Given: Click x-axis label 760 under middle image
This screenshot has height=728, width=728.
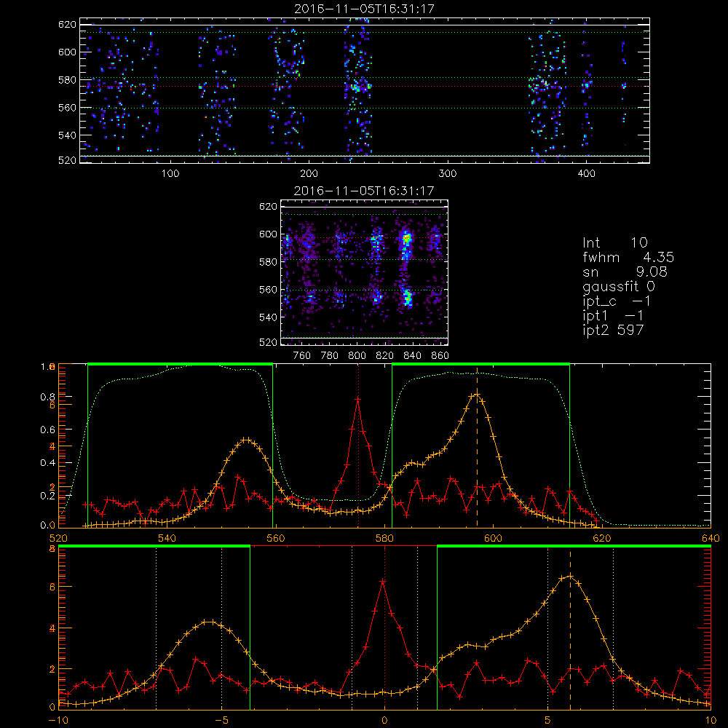Looking at the screenshot, I should [x=302, y=356].
